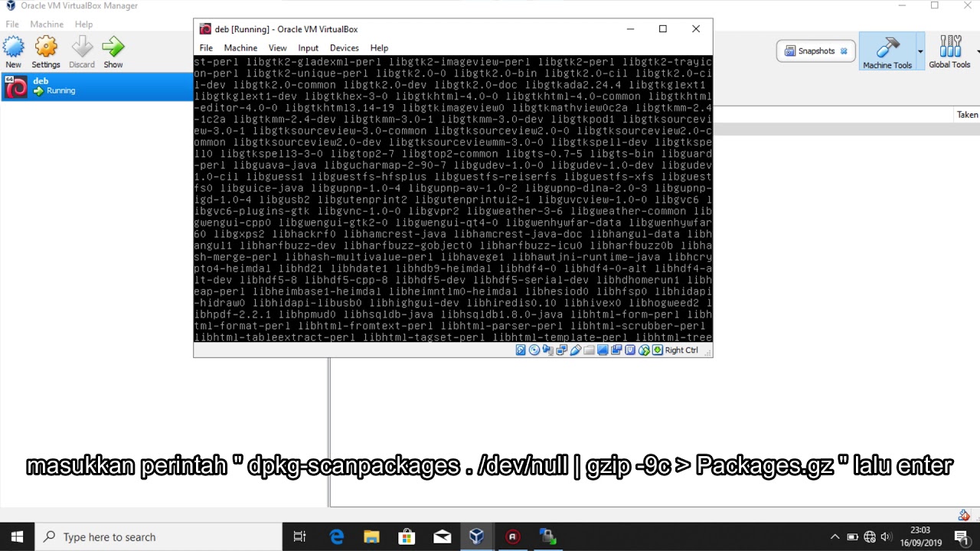Click the green keyboard capture arrow icon
Image resolution: width=980 pixels, height=551 pixels.
point(658,350)
